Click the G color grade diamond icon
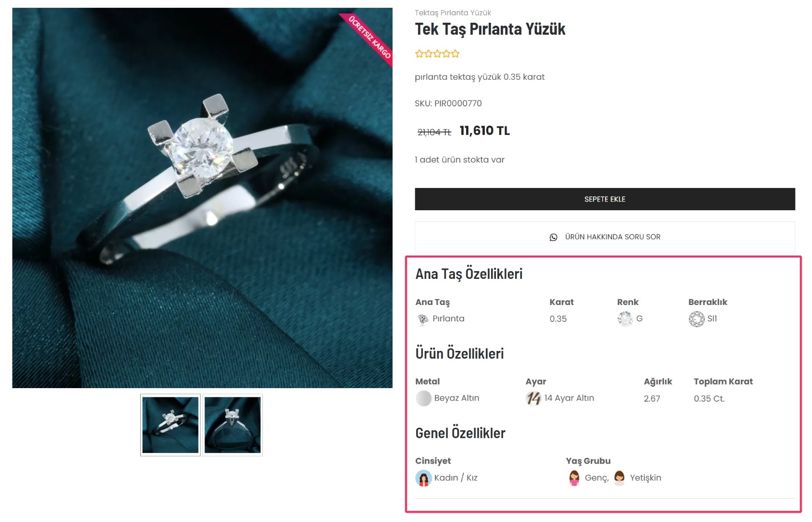This screenshot has width=812, height=522. pyautogui.click(x=625, y=319)
